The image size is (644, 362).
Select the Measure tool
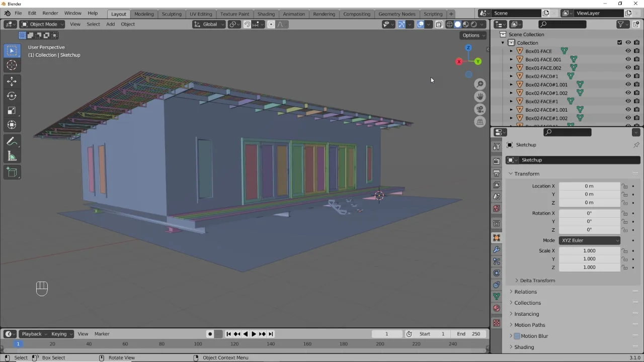point(12,156)
